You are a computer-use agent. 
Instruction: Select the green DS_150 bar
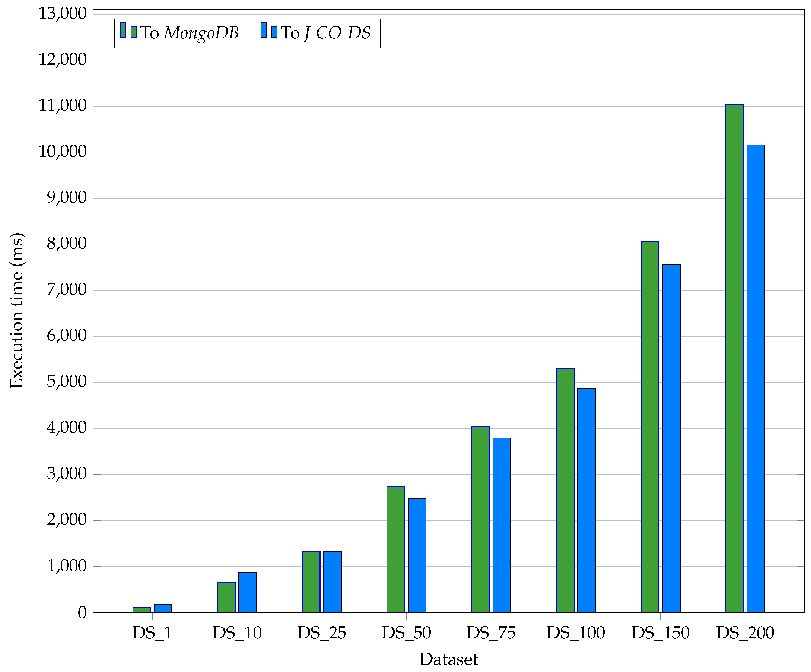(650, 427)
